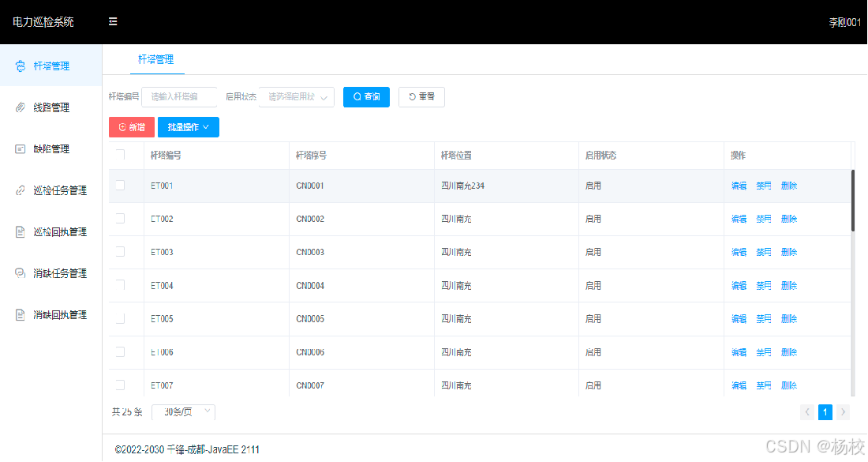Viewport: 868px width, 462px height.
Task: Click 编辑 for row ET001
Action: (x=739, y=186)
